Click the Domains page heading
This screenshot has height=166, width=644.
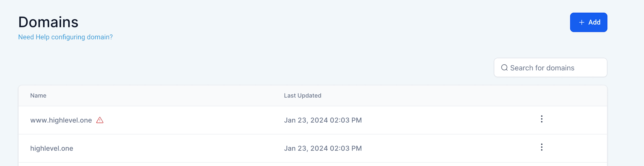click(48, 22)
